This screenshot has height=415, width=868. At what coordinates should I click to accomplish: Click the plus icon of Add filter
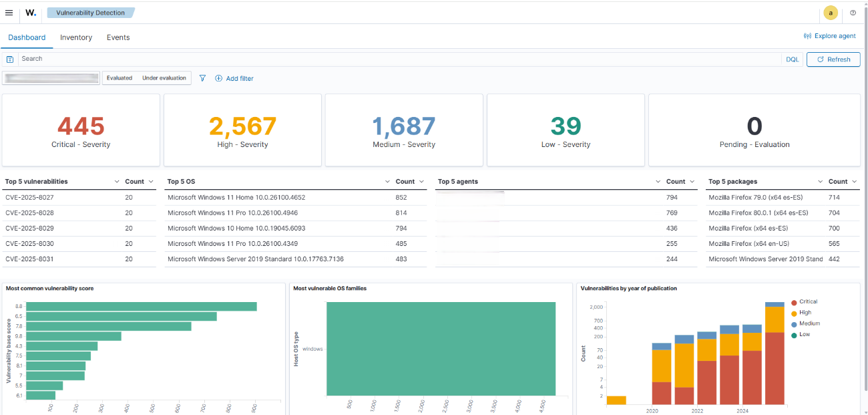[x=218, y=78]
